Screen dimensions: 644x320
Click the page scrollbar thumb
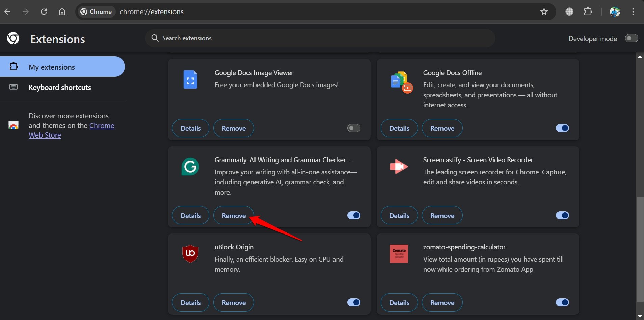[x=640, y=249]
